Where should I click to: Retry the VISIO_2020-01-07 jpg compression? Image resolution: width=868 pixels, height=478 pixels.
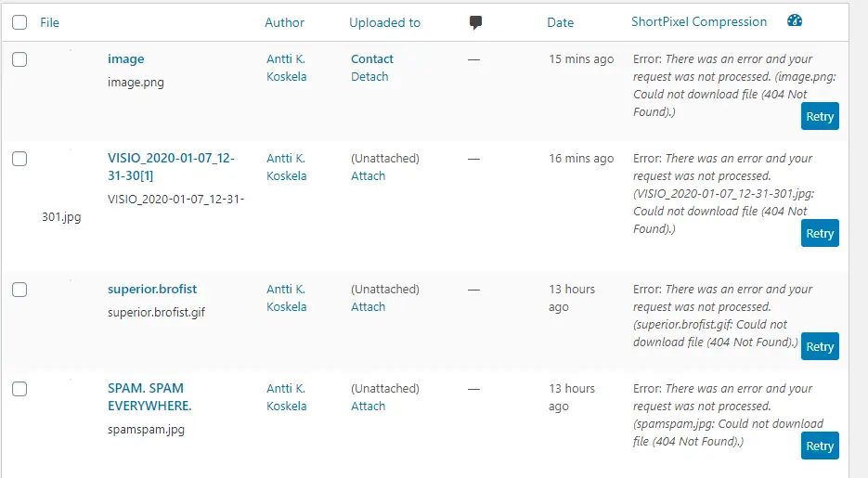[x=820, y=233]
